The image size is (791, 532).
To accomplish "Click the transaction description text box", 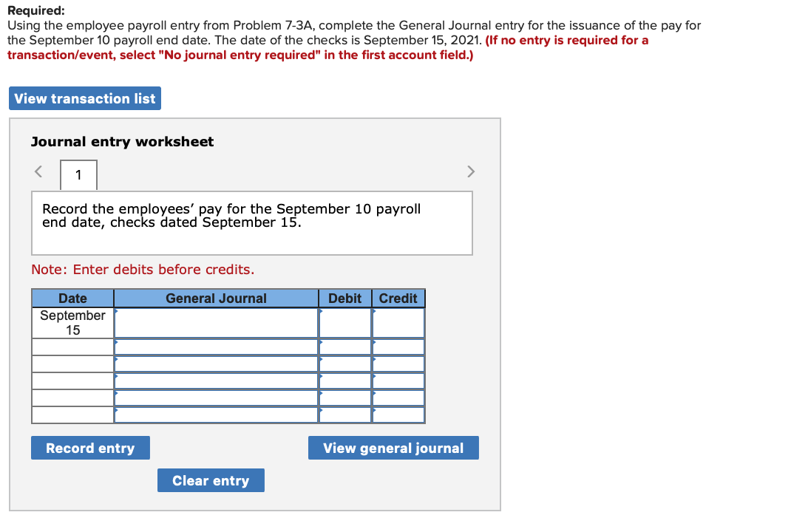I will click(x=252, y=222).
